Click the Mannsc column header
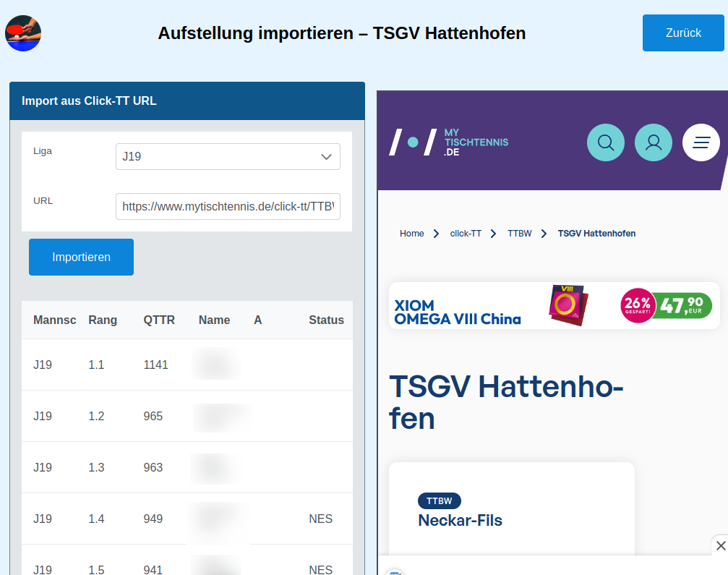Viewport: 728px width, 575px height. [x=54, y=320]
